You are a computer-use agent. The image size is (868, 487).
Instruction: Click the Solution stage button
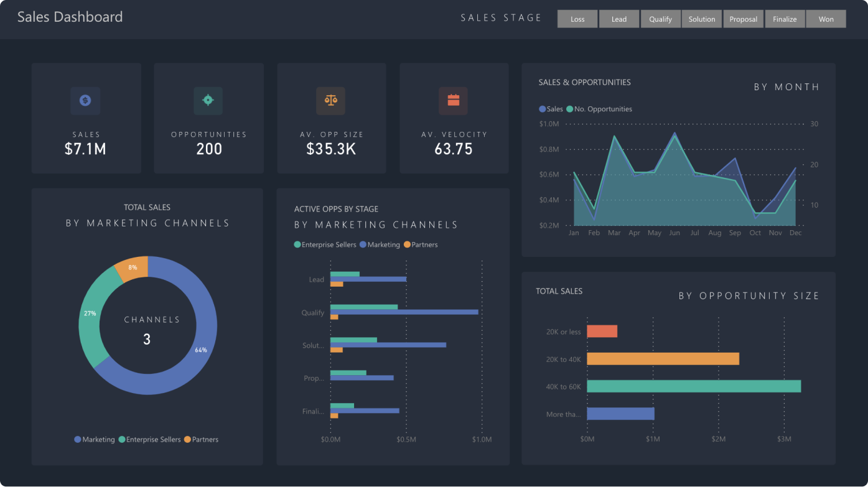pos(702,19)
